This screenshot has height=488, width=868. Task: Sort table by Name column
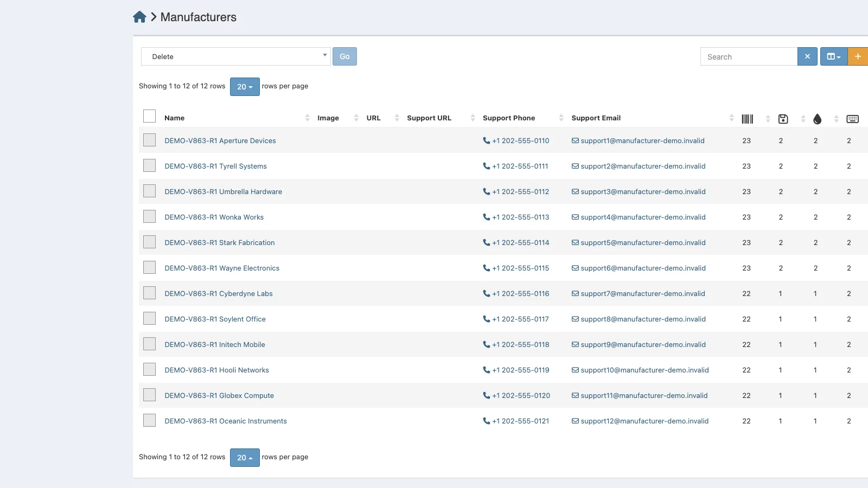174,118
